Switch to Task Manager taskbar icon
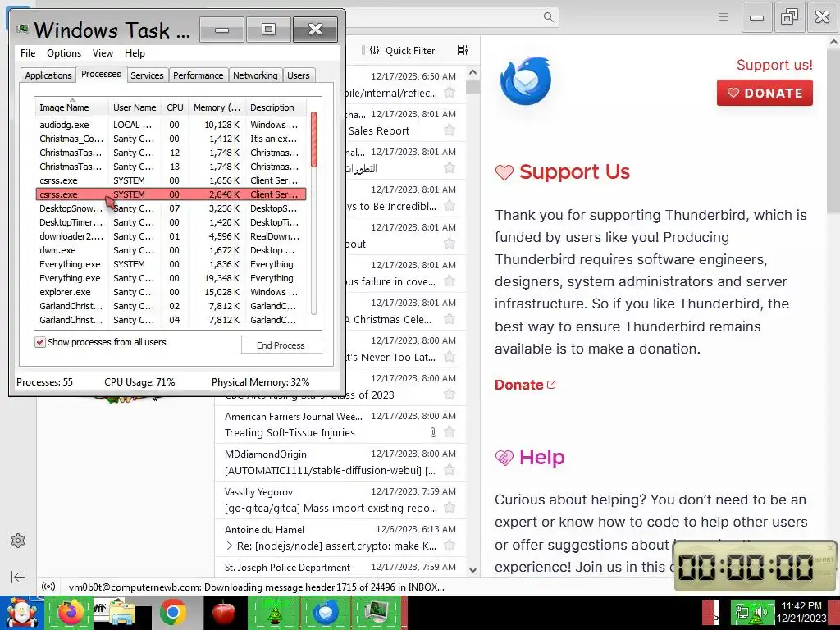Viewport: 840px width, 630px height. (x=377, y=613)
